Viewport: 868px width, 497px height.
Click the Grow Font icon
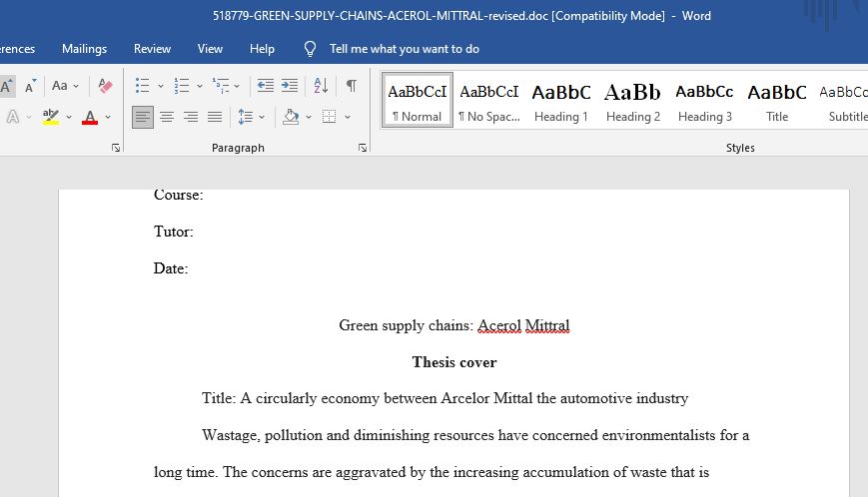coord(6,86)
